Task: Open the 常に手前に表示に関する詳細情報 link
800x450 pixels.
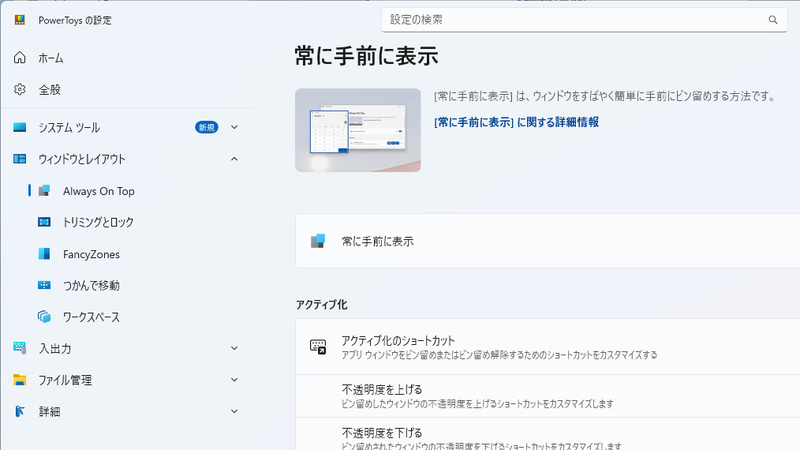Action: [x=516, y=122]
